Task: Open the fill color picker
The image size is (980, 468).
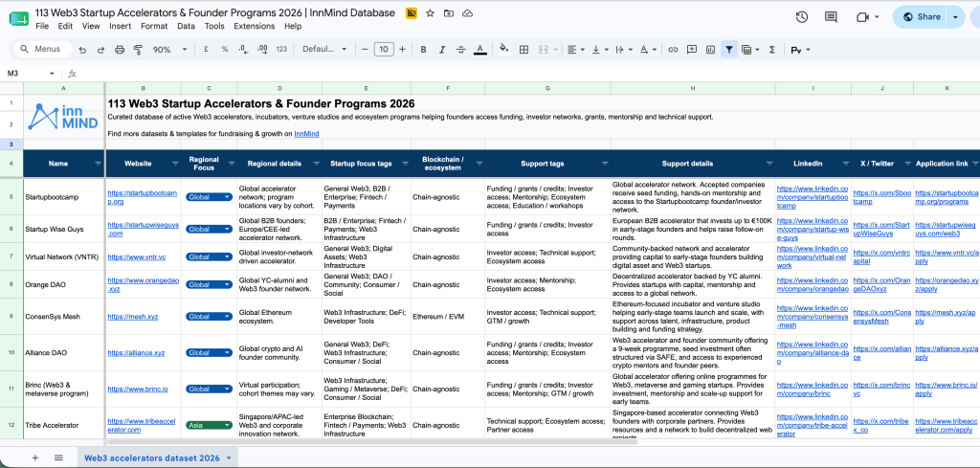Action: (x=503, y=50)
